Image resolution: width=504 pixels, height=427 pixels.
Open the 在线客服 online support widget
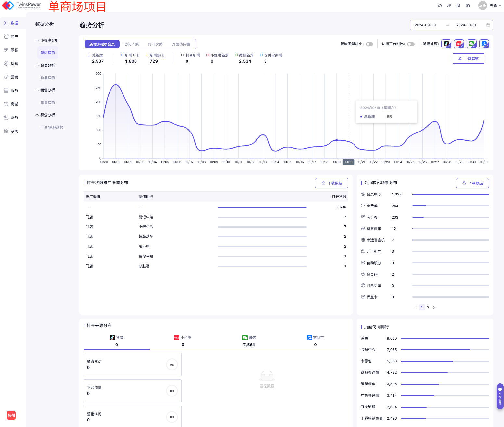point(500,396)
